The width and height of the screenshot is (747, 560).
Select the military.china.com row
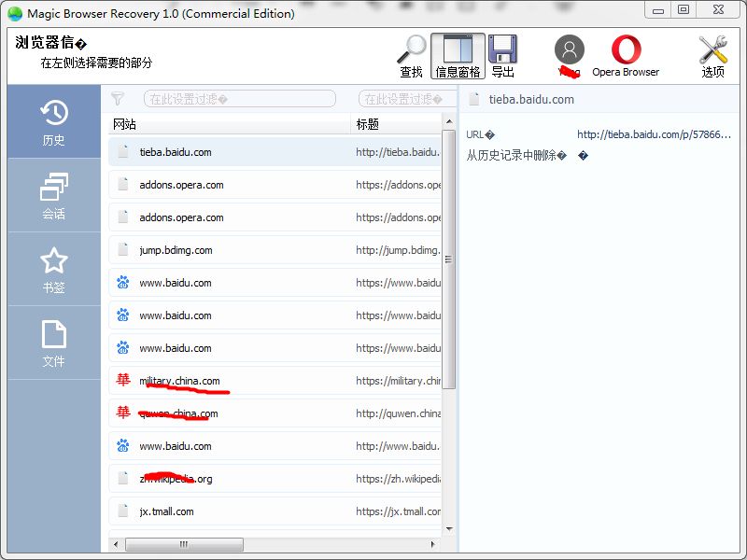[275, 381]
